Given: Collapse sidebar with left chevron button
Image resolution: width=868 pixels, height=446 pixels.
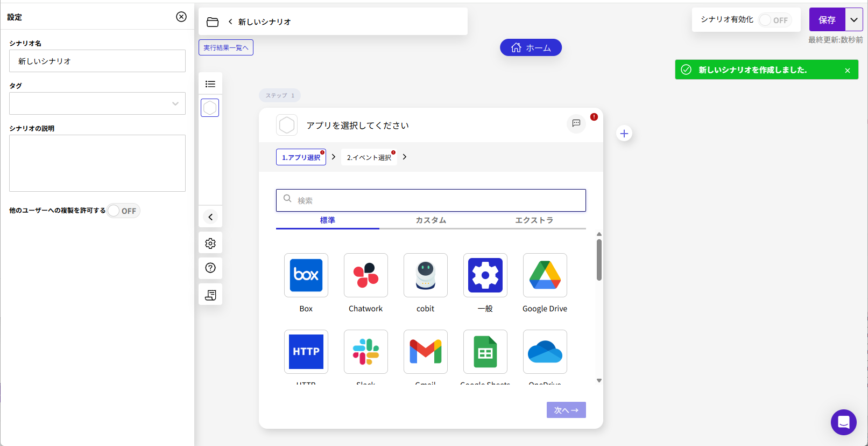Looking at the screenshot, I should click(x=210, y=217).
